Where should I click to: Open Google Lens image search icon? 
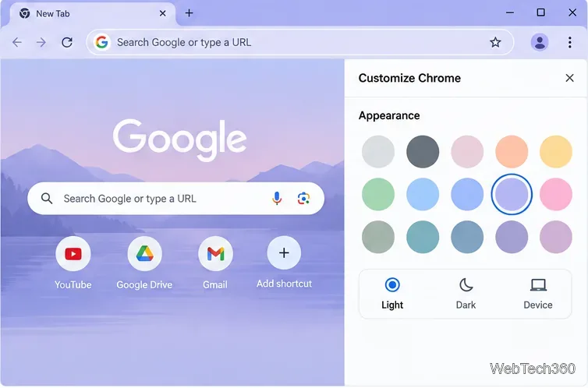[x=304, y=198]
